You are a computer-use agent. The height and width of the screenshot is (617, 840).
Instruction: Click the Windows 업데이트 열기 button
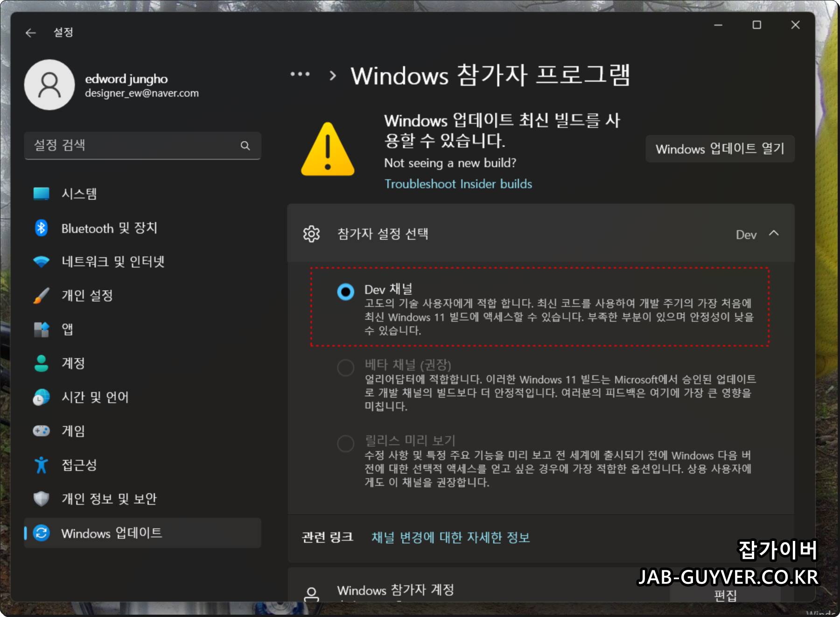(720, 149)
